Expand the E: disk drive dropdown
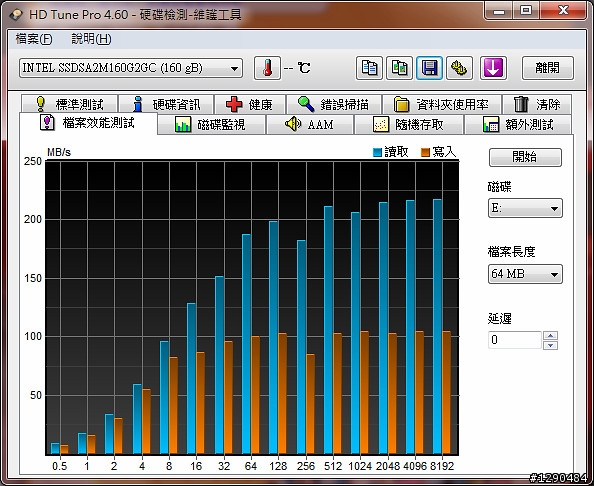594x486 pixels. [525, 208]
